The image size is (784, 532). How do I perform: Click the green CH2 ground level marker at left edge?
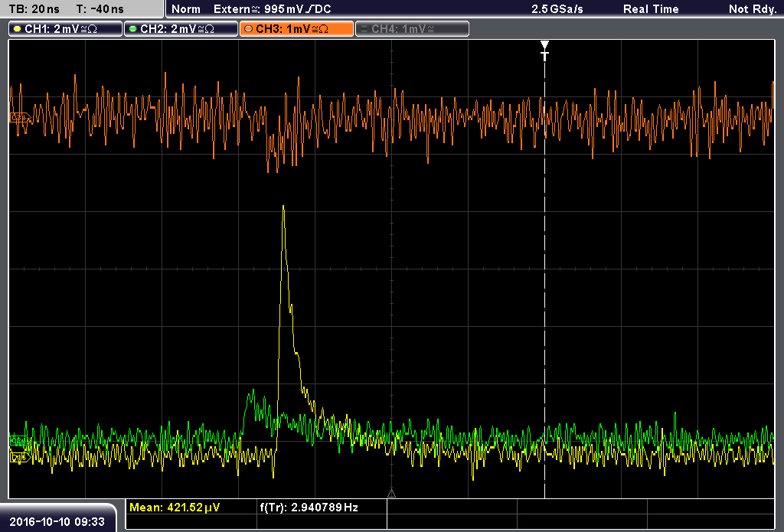point(19,441)
